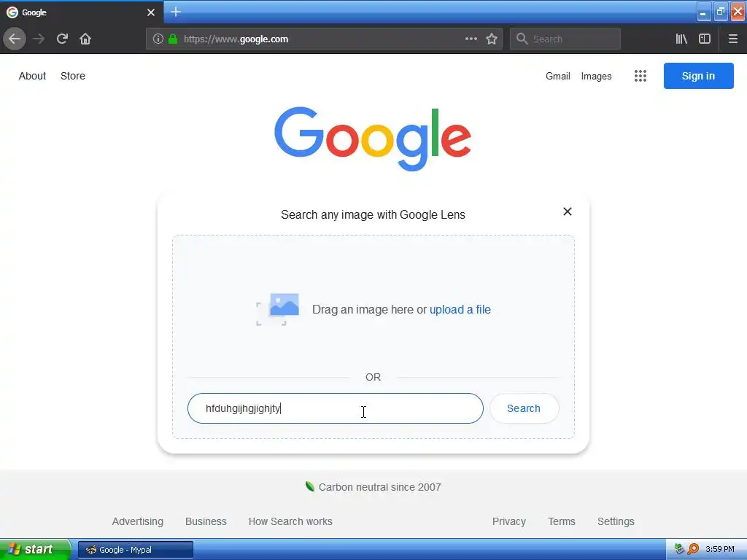Restore down the browser window
The height and width of the screenshot is (560, 747).
point(720,12)
